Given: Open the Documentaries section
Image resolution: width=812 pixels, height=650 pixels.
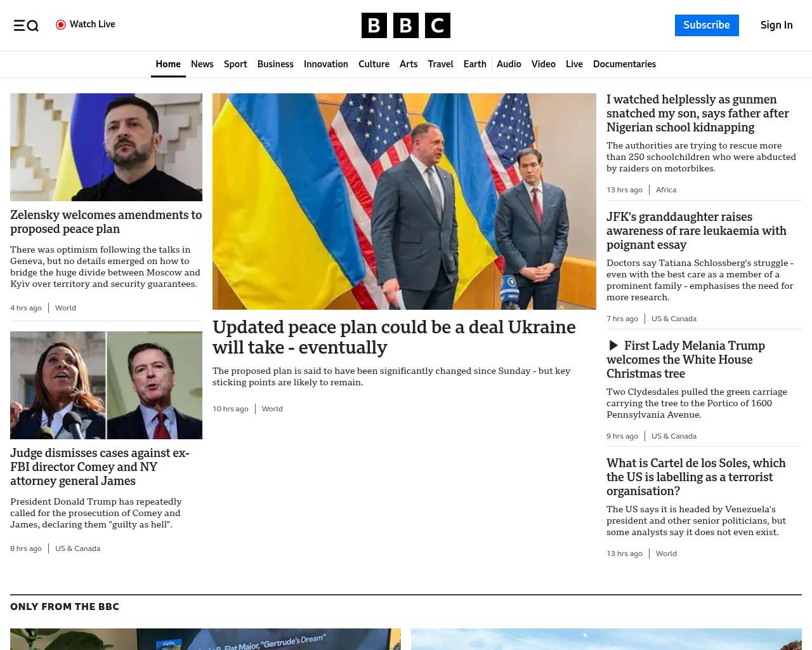Looking at the screenshot, I should point(624,64).
